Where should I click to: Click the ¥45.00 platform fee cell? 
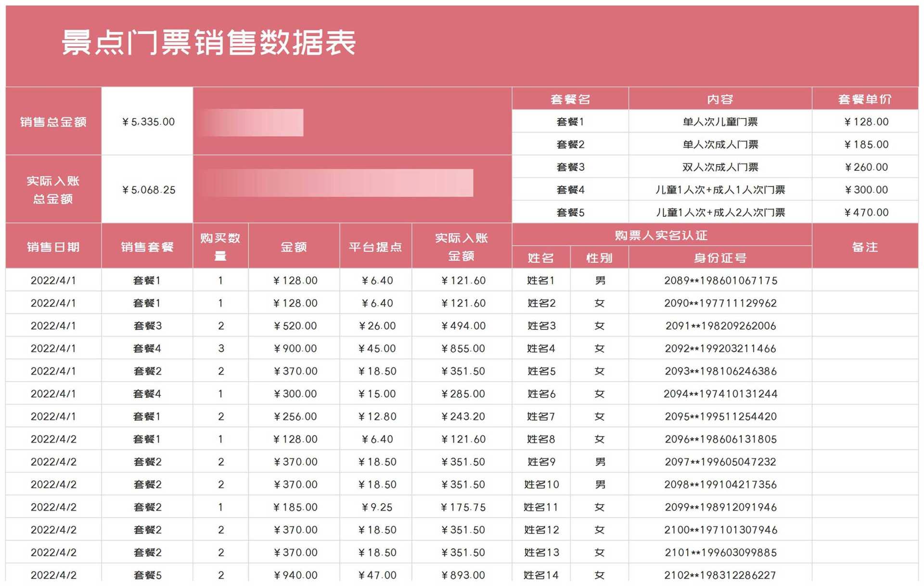point(376,348)
